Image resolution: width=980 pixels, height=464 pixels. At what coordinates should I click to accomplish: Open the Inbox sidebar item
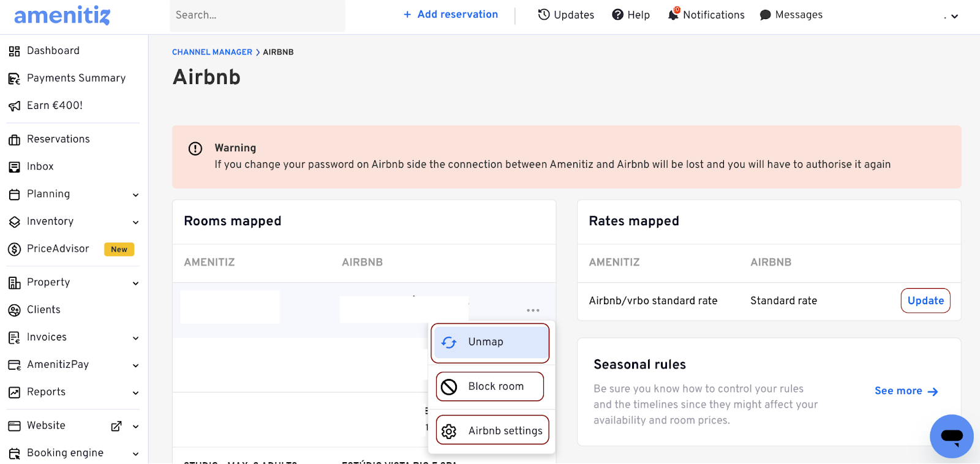pyautogui.click(x=40, y=167)
